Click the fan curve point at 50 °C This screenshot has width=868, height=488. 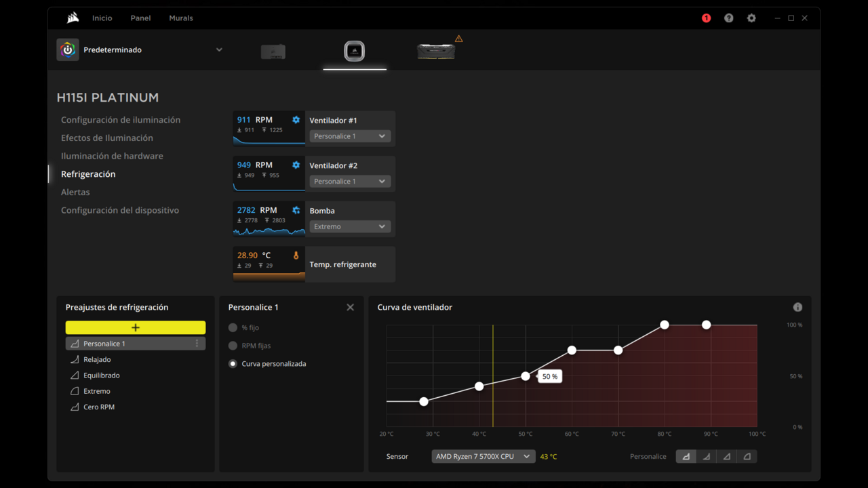click(x=526, y=376)
